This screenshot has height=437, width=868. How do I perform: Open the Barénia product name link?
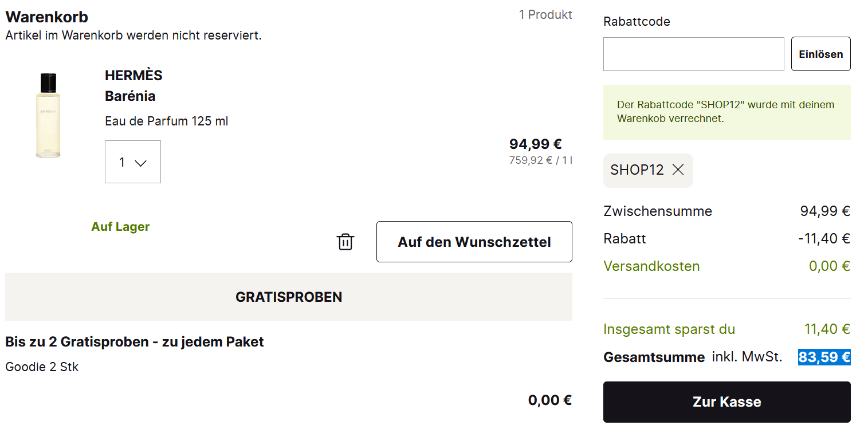pos(130,96)
